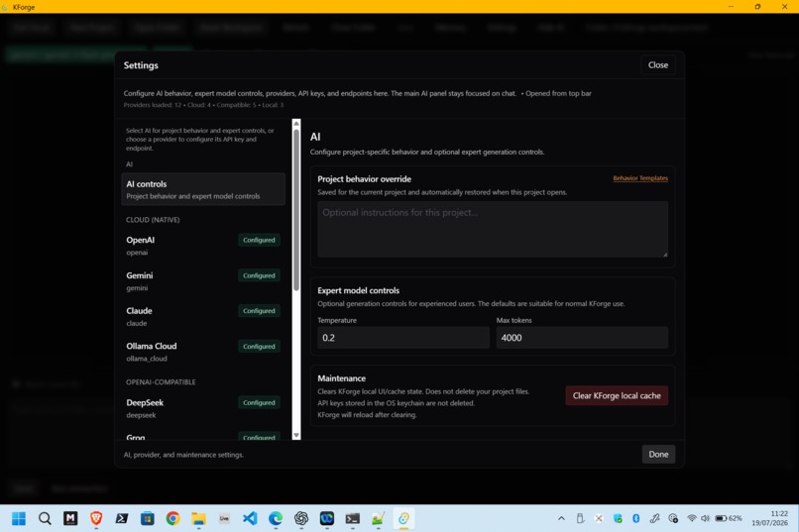
Task: Open Microsoft Store from the taskbar
Action: click(x=148, y=518)
